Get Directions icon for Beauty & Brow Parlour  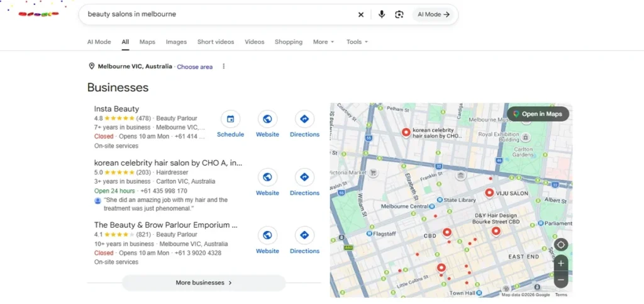(304, 235)
